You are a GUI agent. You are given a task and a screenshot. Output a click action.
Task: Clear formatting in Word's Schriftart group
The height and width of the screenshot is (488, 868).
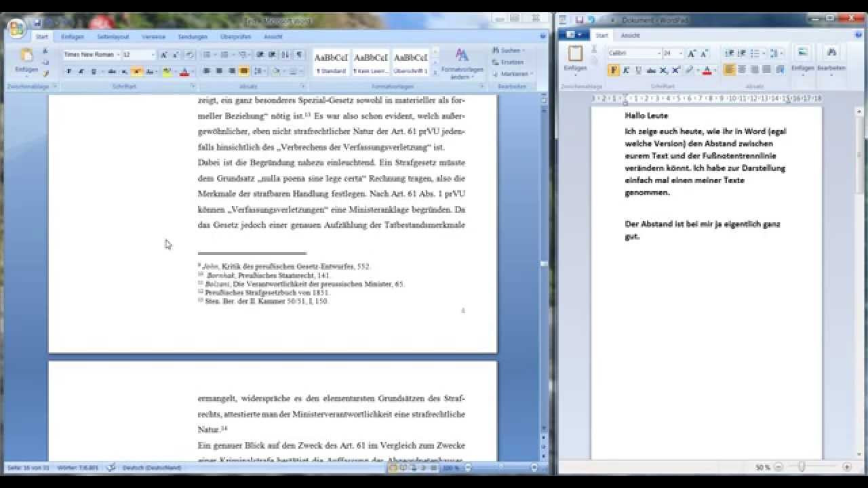[189, 54]
